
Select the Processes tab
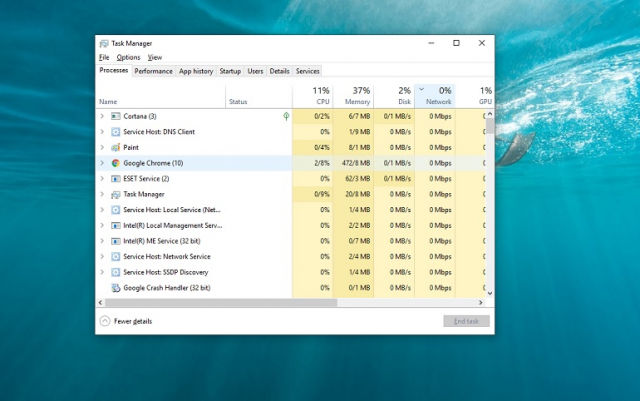point(113,70)
